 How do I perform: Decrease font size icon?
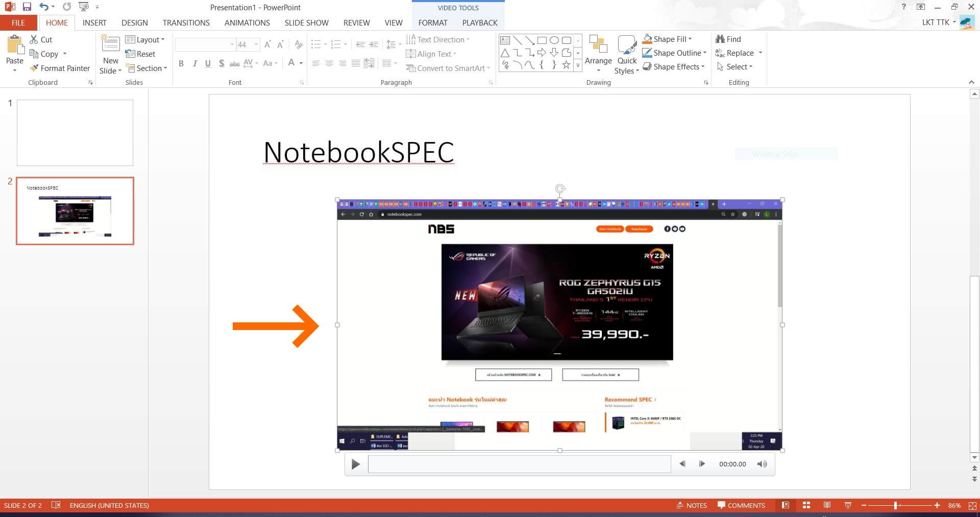[x=280, y=44]
